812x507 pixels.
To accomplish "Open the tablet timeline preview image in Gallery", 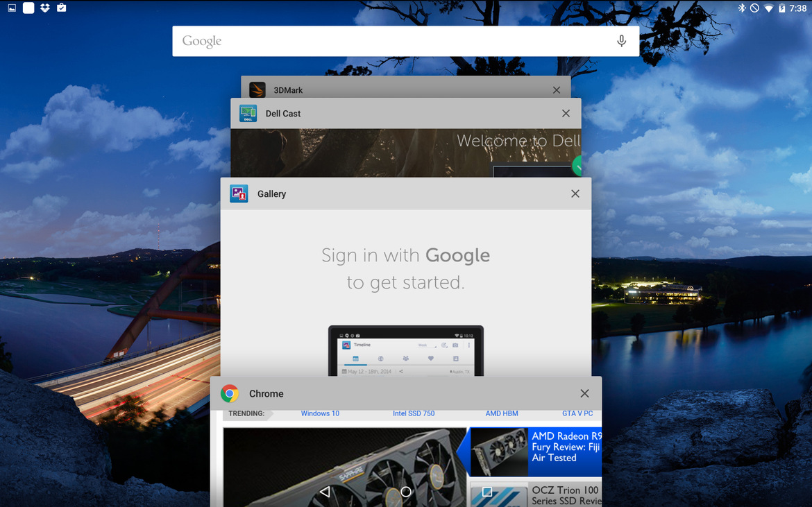I will [405, 351].
